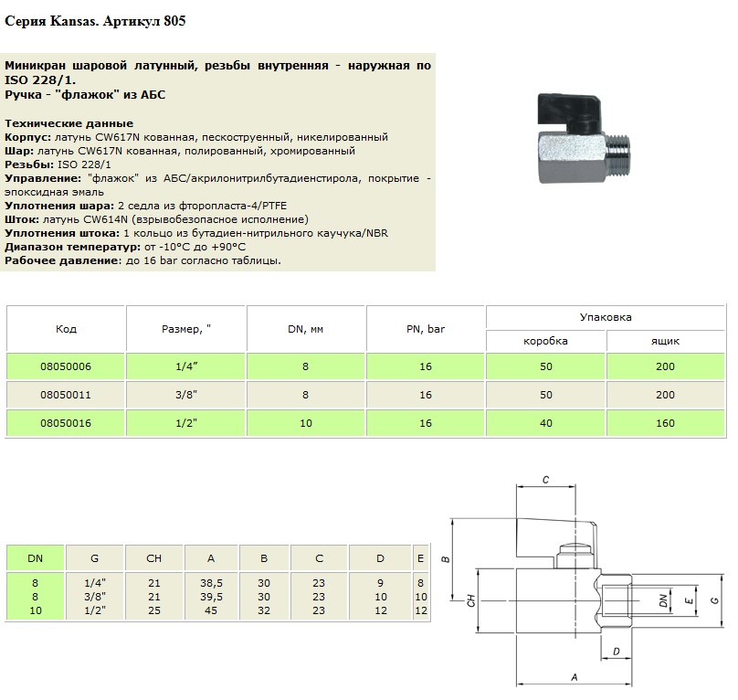Click the "Упаковка" header cell
This screenshot has height=700, width=738.
606,317
